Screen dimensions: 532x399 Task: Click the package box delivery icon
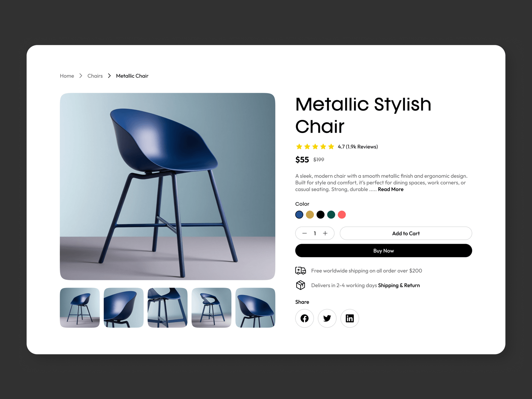point(300,285)
